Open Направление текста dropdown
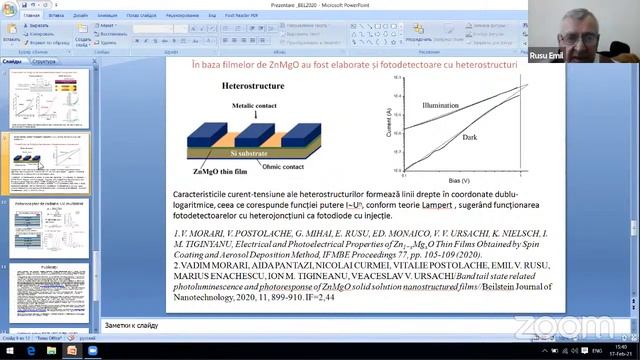 (304, 26)
